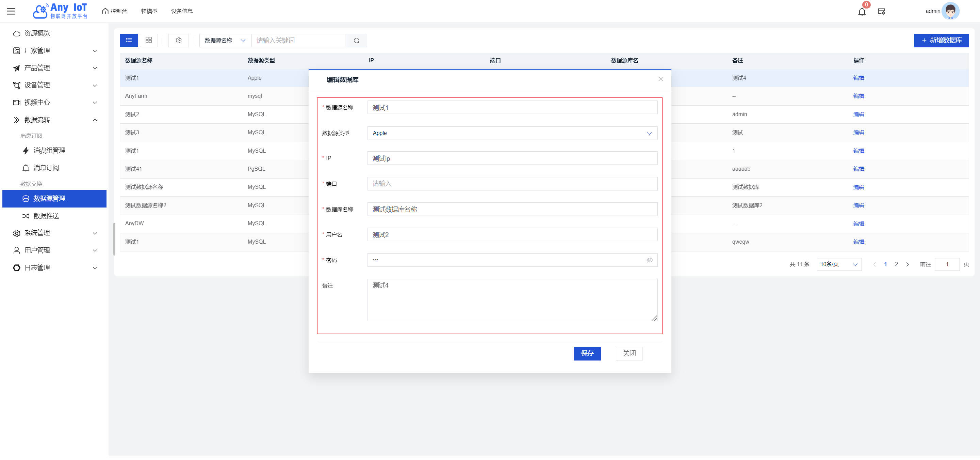Go to page 2 of table
Screen dimensions: 980x460
[x=896, y=264]
